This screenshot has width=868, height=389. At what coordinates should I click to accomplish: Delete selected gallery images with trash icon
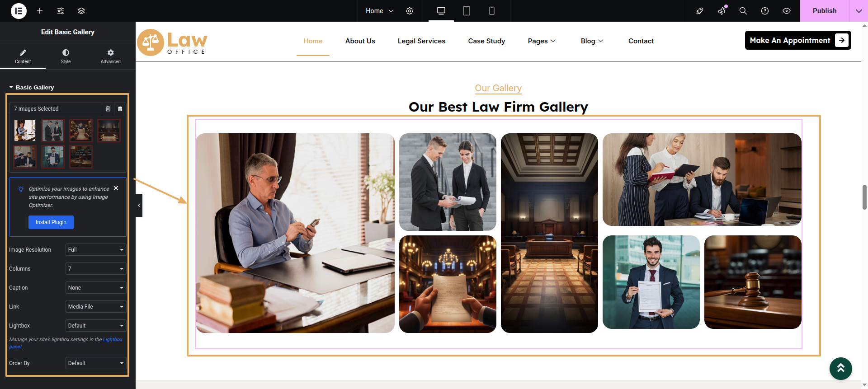108,109
